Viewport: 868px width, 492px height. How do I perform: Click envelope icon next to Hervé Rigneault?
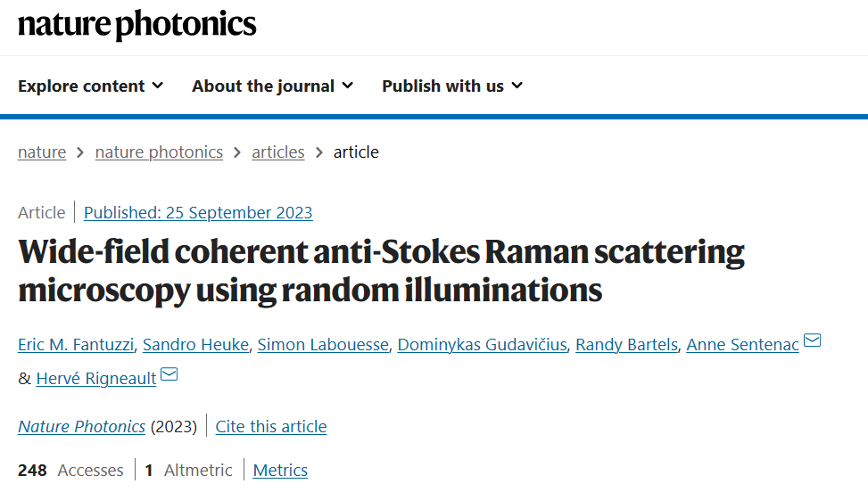click(x=169, y=374)
